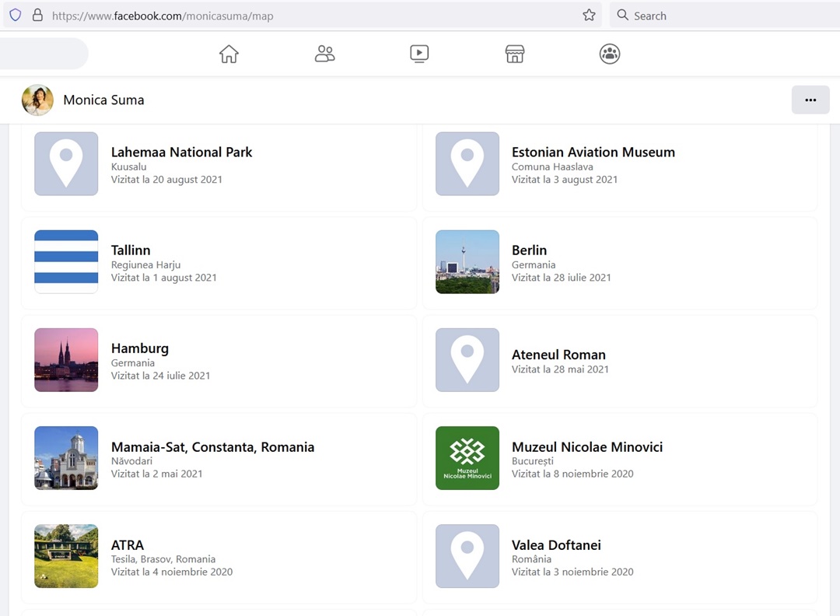Viewport: 840px width, 616px height.
Task: Click the shield tracking protection icon
Action: click(16, 16)
